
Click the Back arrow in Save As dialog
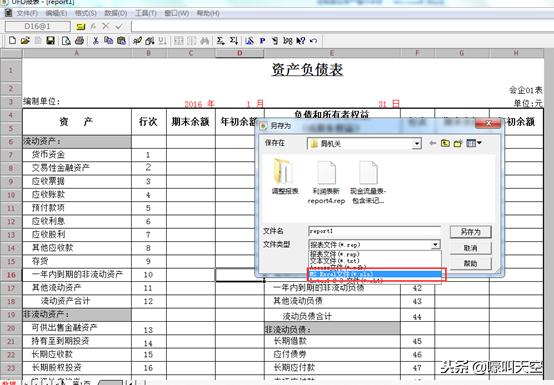(432, 143)
